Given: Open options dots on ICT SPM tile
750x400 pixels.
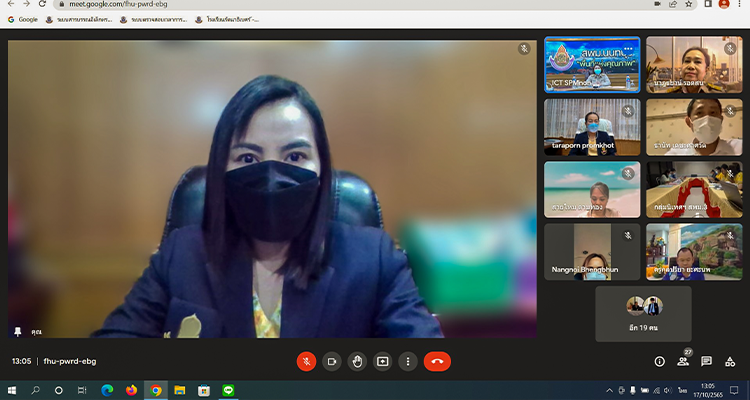Looking at the screenshot, I should point(628,49).
